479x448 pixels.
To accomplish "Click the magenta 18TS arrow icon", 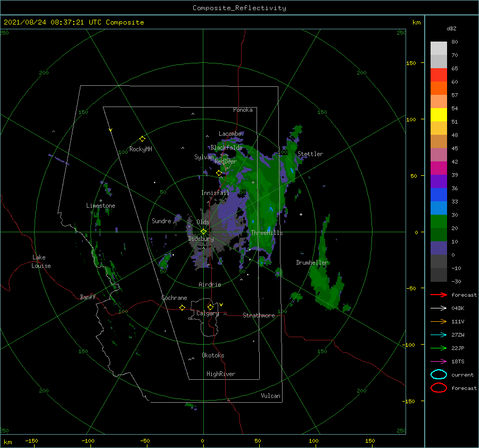I will pyautogui.click(x=439, y=362).
